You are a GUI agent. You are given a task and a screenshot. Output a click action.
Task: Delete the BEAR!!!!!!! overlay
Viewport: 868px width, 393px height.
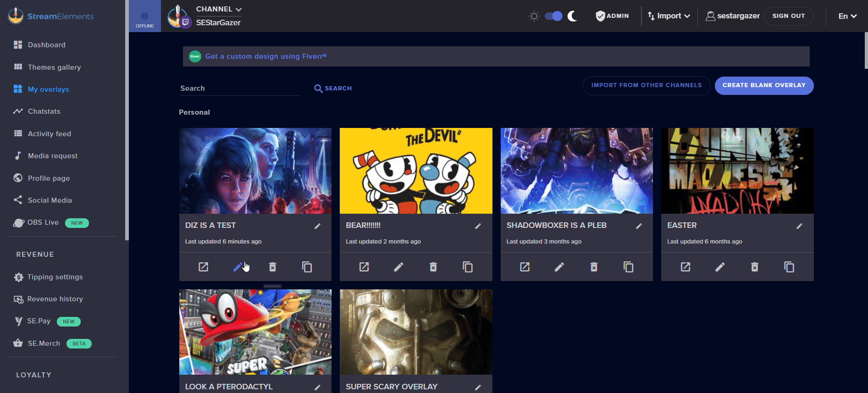[x=433, y=267]
